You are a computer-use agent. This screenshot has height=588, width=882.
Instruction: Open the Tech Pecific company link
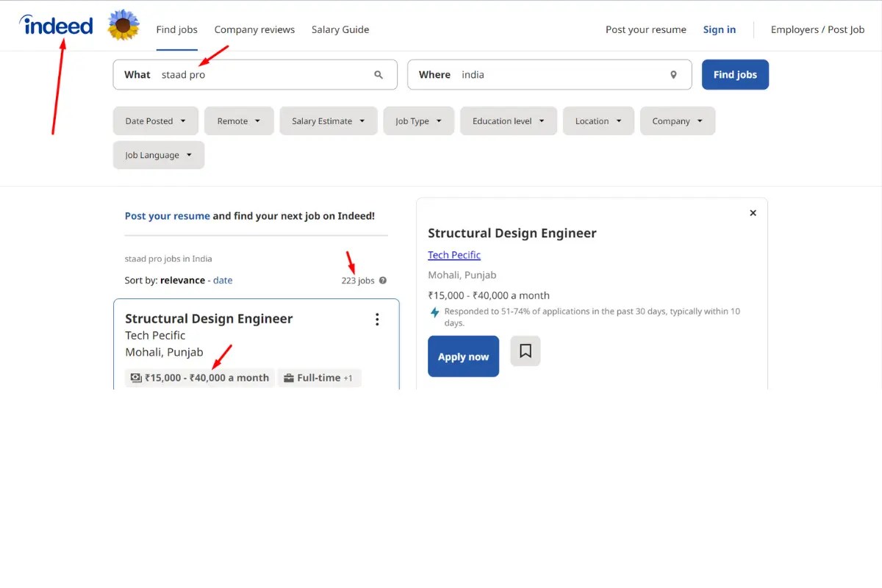454,255
